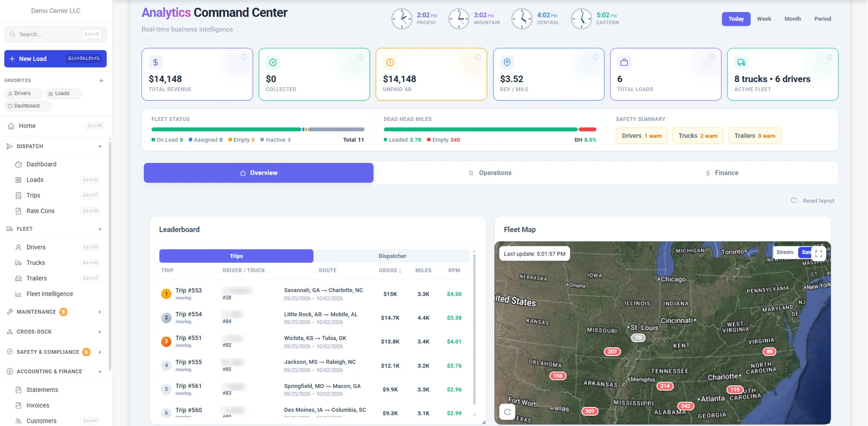This screenshot has width=868, height=426.
Task: Expand the Maintenance section
Action: click(x=54, y=312)
